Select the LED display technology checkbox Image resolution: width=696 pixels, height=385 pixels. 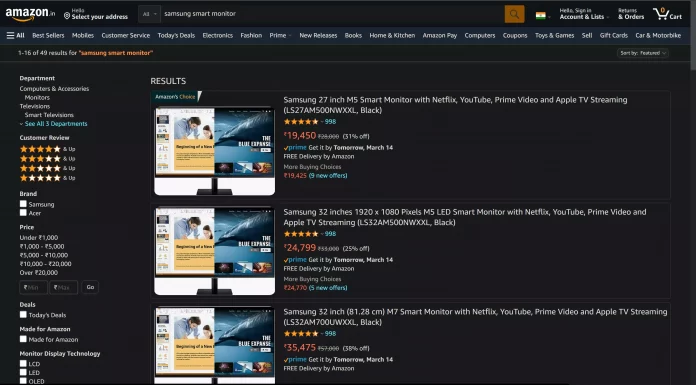pyautogui.click(x=23, y=372)
